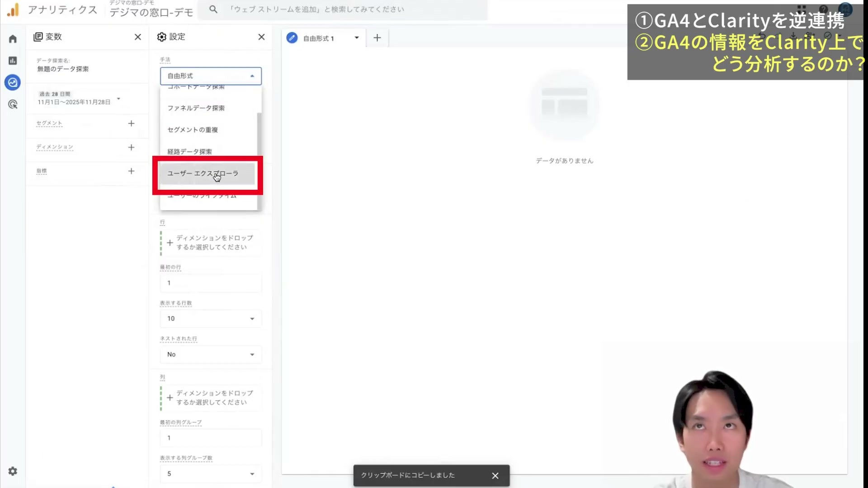Select 経路データ探索 technique
Viewport: 868px width, 488px height.
[209, 151]
